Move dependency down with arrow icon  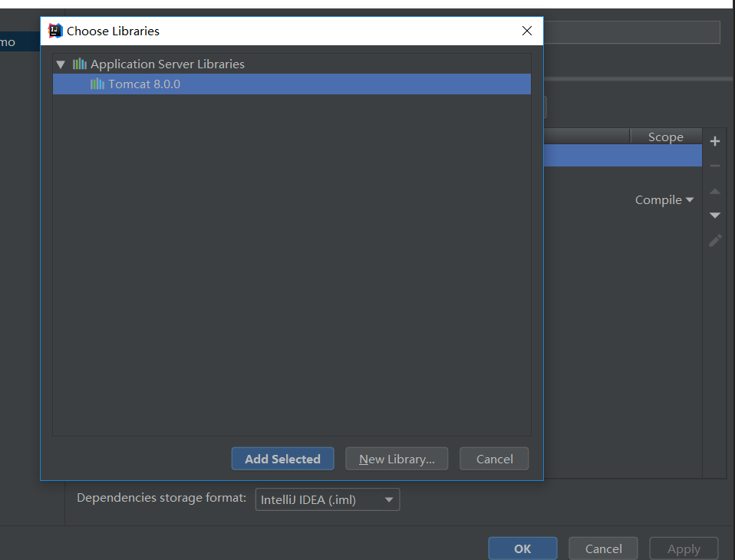click(715, 216)
